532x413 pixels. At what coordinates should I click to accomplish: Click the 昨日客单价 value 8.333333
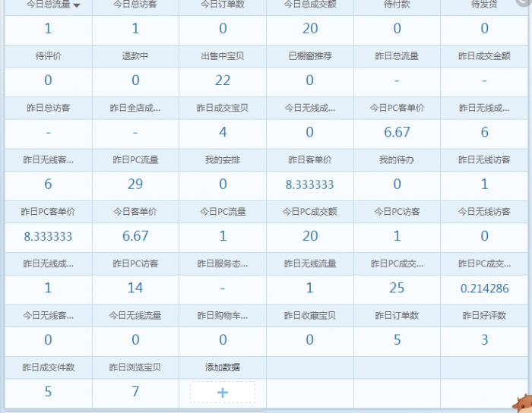click(x=310, y=184)
